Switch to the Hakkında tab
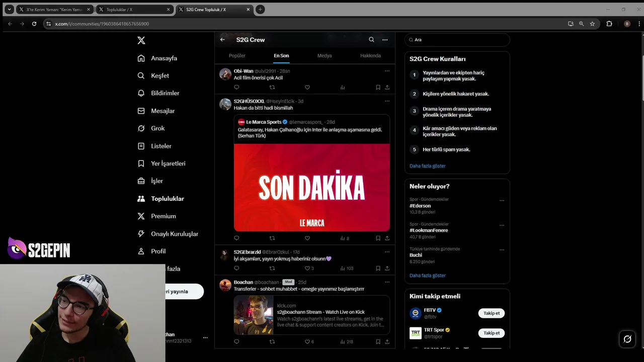 (x=370, y=56)
